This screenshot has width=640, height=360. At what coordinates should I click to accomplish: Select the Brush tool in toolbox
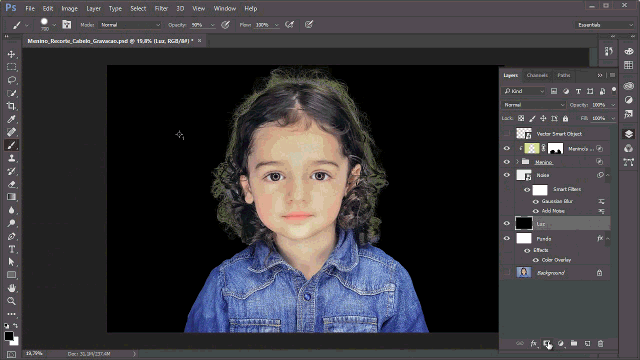point(11,145)
